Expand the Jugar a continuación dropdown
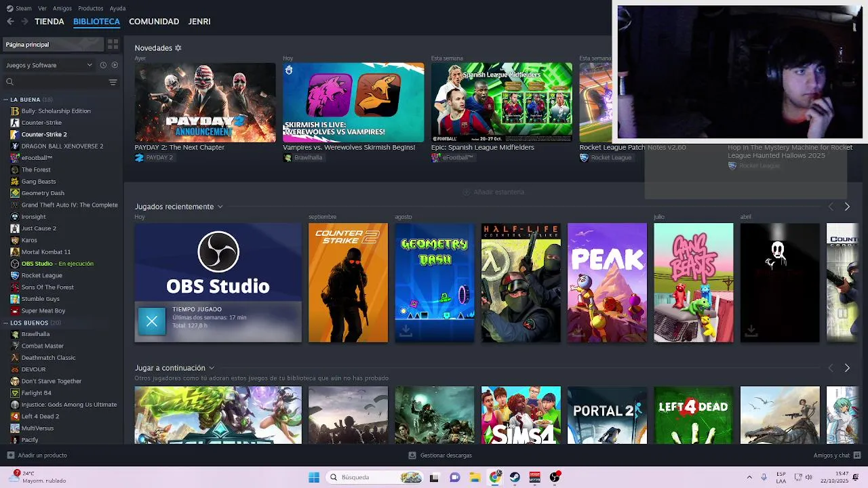 (212, 368)
